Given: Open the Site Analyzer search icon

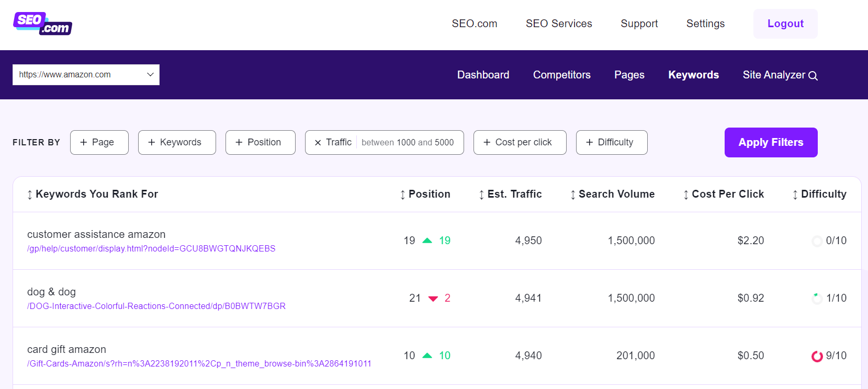Looking at the screenshot, I should pyautogui.click(x=813, y=76).
